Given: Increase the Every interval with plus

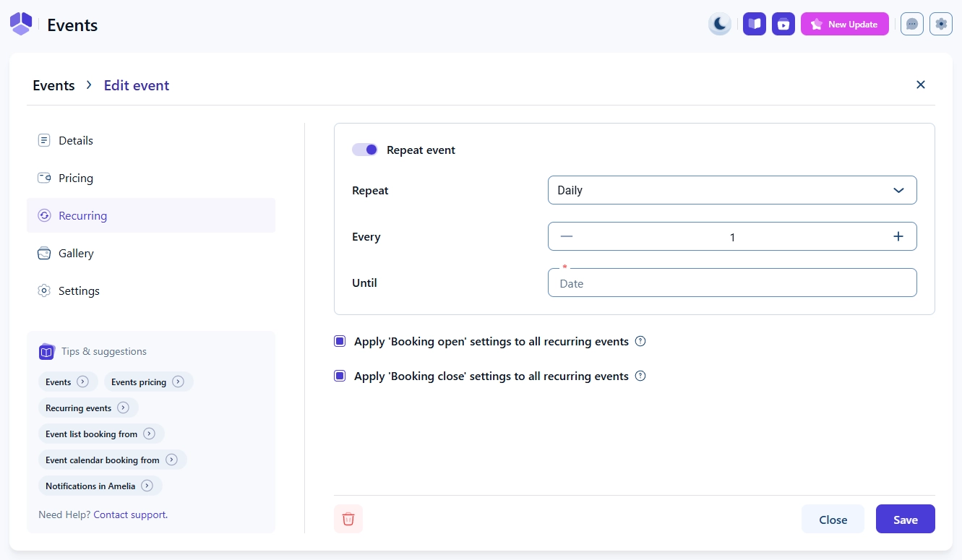Looking at the screenshot, I should tap(898, 236).
